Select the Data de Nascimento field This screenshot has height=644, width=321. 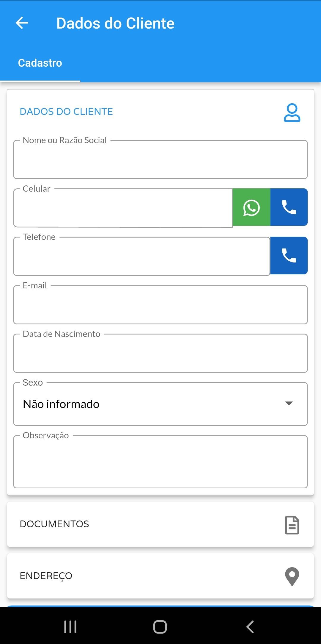coord(160,353)
